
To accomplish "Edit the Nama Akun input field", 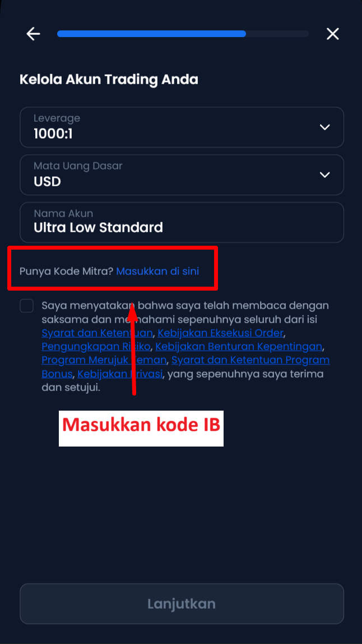I will 182,222.
